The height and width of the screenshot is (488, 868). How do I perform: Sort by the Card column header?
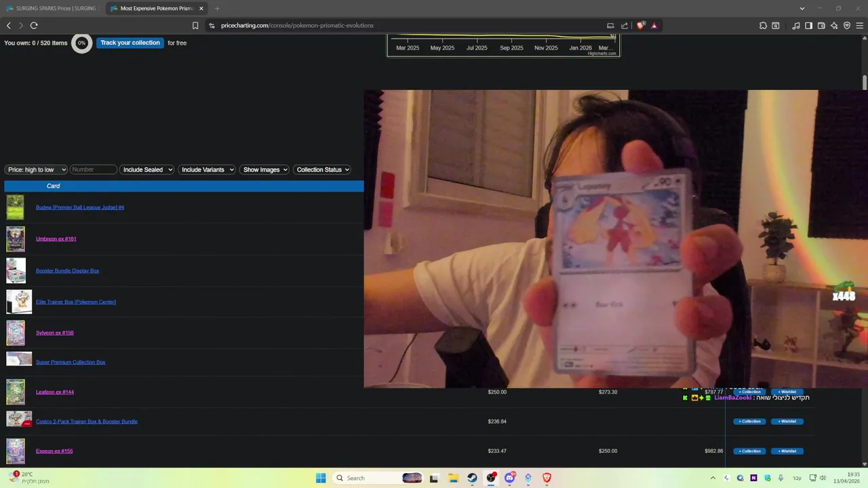(53, 186)
